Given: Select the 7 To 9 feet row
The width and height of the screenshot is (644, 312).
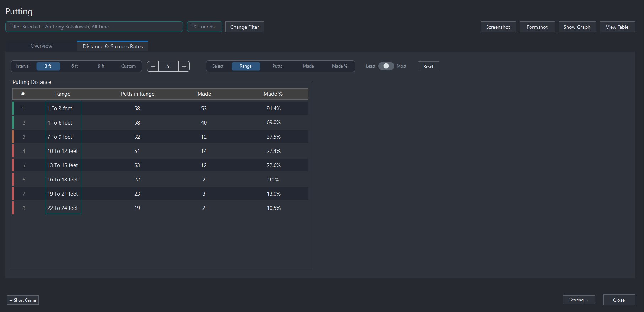Looking at the screenshot, I should 160,137.
